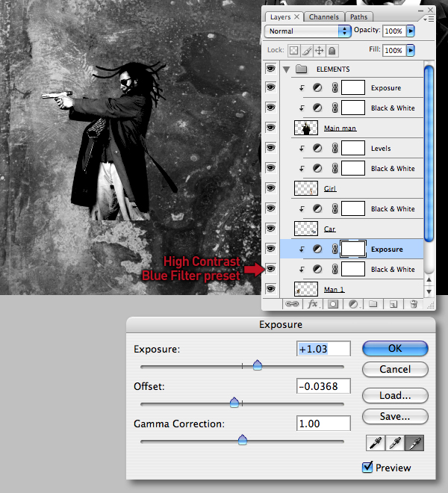Click the lock transparent pixels icon
This screenshot has height=493, width=448.
click(x=293, y=51)
